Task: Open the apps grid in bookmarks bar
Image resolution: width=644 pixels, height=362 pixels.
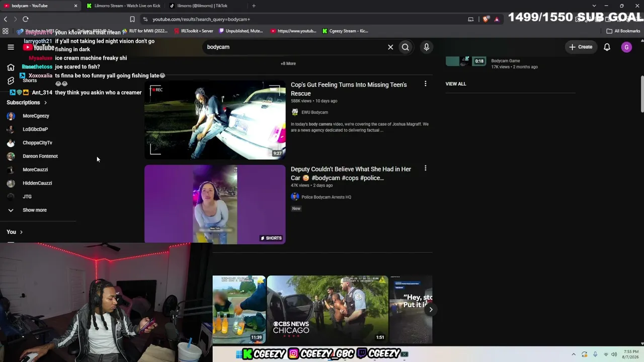Action: [6, 31]
